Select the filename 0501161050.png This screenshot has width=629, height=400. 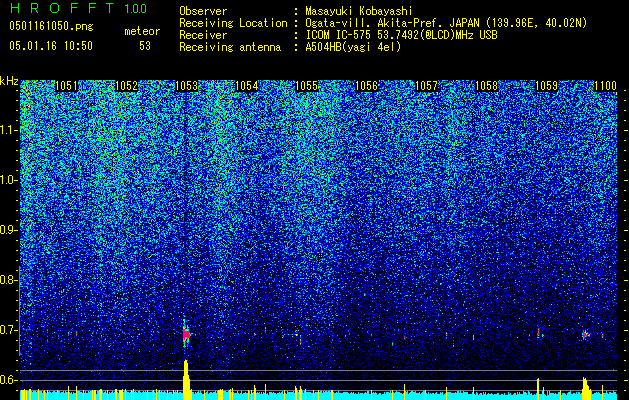51,26
